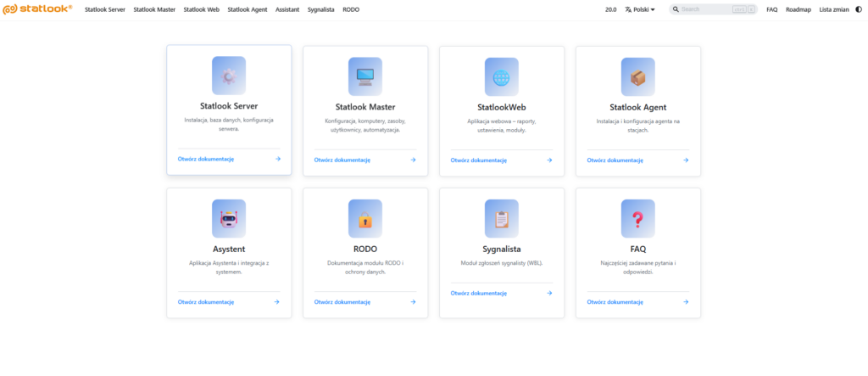Click the StatlookWeb globe icon
The height and width of the screenshot is (376, 868).
[x=501, y=76]
